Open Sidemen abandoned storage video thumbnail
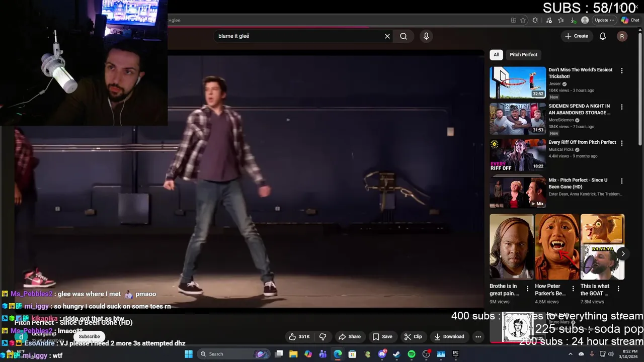This screenshot has height=362, width=644. [518, 119]
